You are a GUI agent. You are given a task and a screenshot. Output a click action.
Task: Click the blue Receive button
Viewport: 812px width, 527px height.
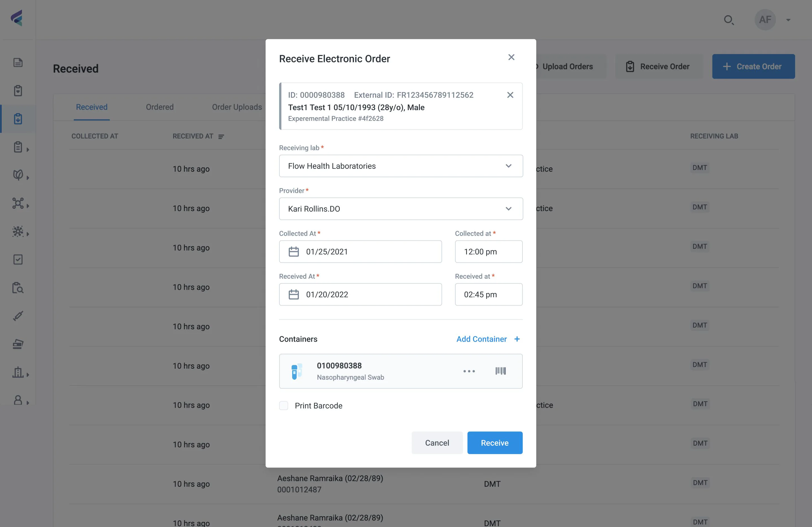(495, 443)
